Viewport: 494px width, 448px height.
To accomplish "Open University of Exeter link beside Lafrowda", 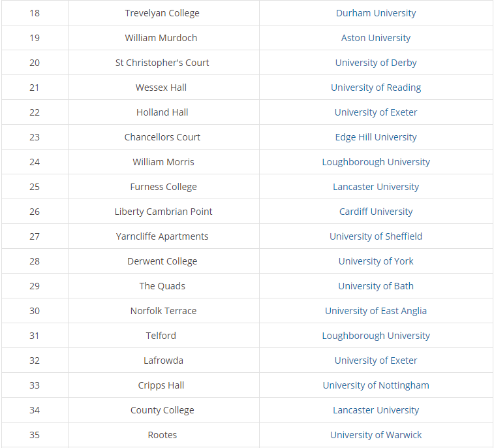I will (x=376, y=360).
